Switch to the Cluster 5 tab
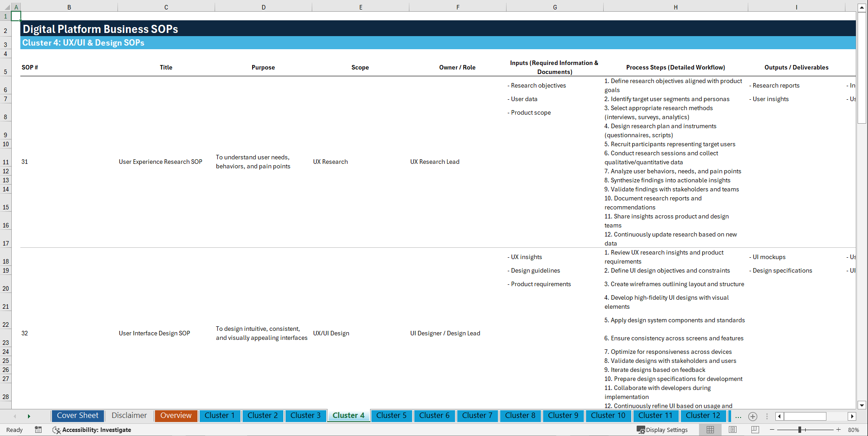Screen dimensions: 868x436 click(x=391, y=416)
